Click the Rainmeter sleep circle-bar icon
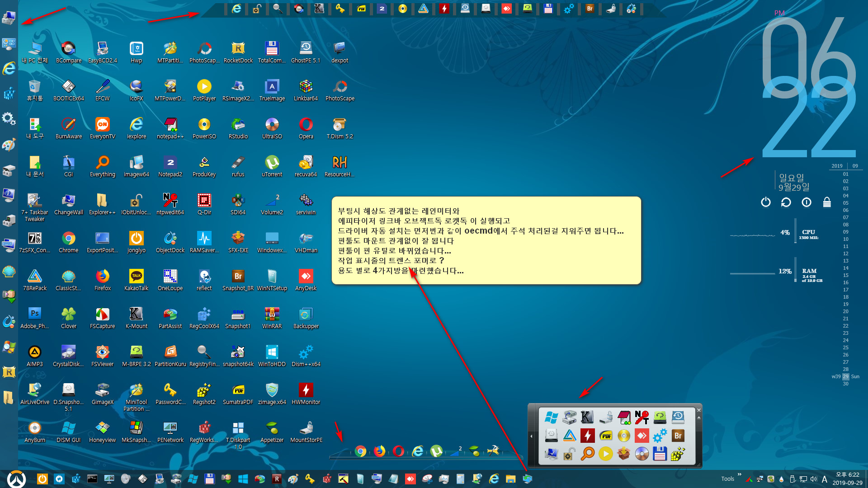The height and width of the screenshot is (488, 868). pyautogui.click(x=807, y=202)
